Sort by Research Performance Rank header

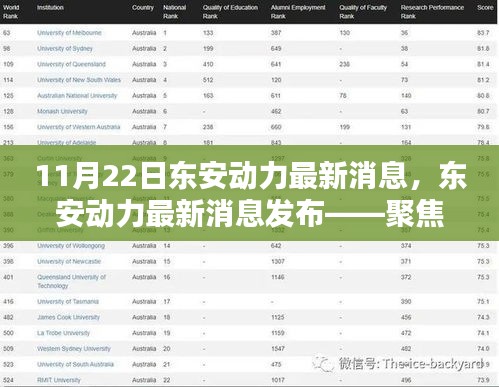pyautogui.click(x=432, y=12)
